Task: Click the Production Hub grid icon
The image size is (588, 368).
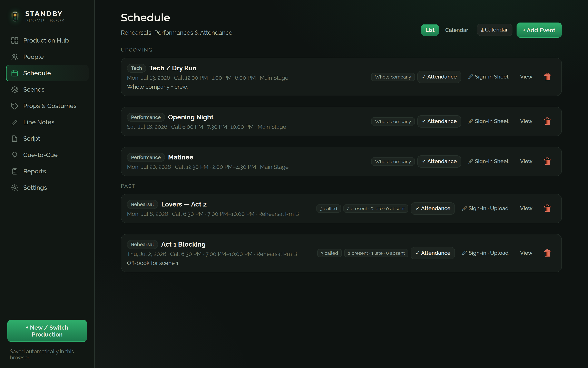Action: pos(14,40)
